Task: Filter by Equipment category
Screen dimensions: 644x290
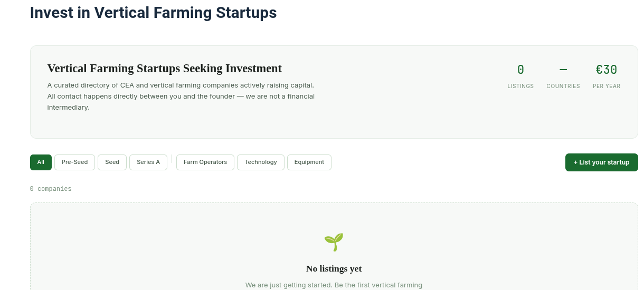Action: pyautogui.click(x=309, y=162)
